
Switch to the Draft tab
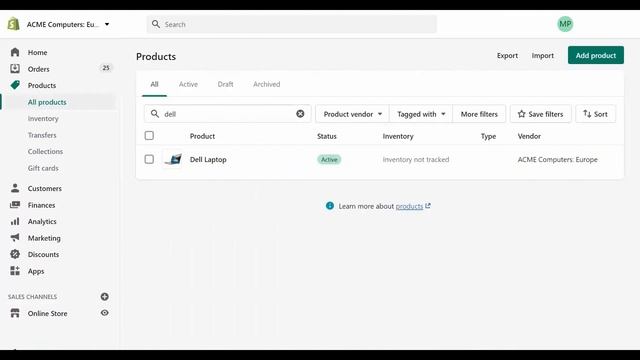[225, 84]
